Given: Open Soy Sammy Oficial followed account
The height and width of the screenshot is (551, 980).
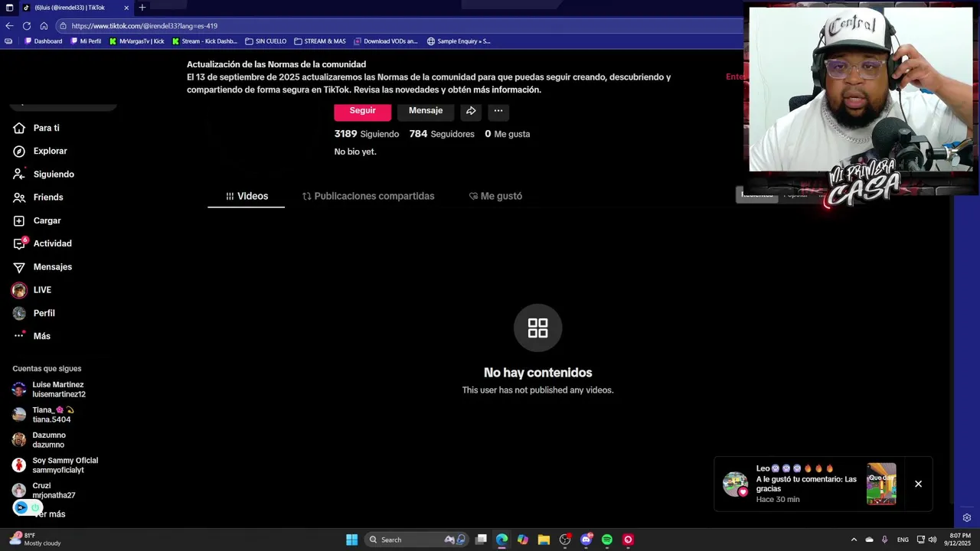Looking at the screenshot, I should [x=55, y=465].
